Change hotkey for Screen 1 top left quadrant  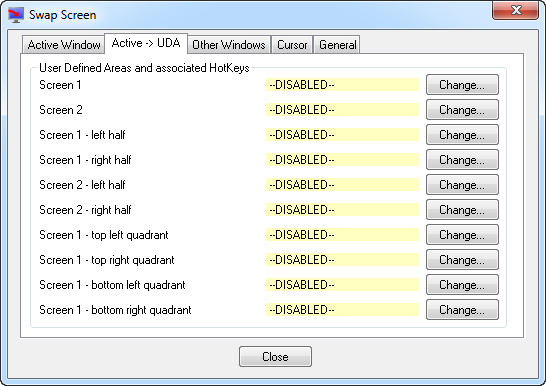click(462, 235)
